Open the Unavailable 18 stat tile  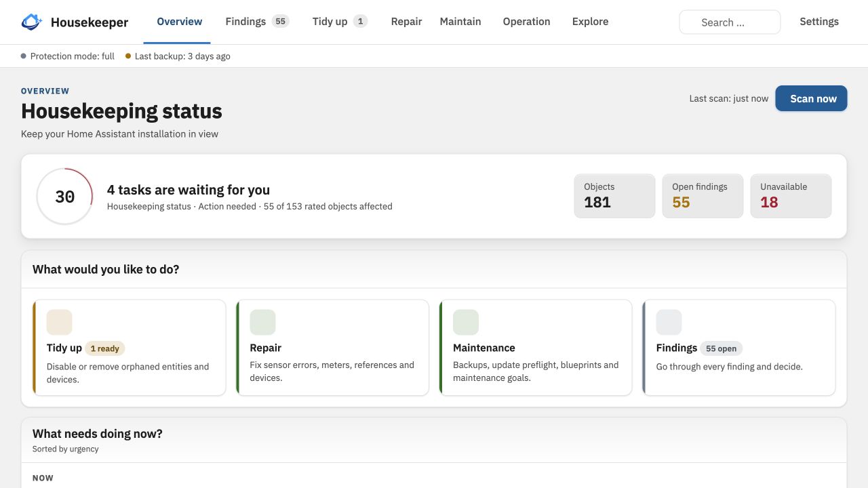[791, 197]
